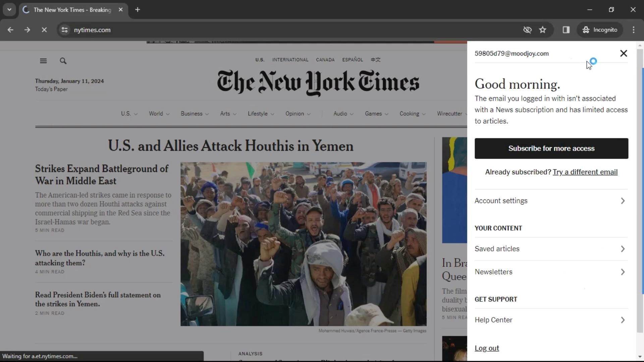This screenshot has height=362, width=644.
Task: Open Biden's full statement article
Action: coord(98,299)
